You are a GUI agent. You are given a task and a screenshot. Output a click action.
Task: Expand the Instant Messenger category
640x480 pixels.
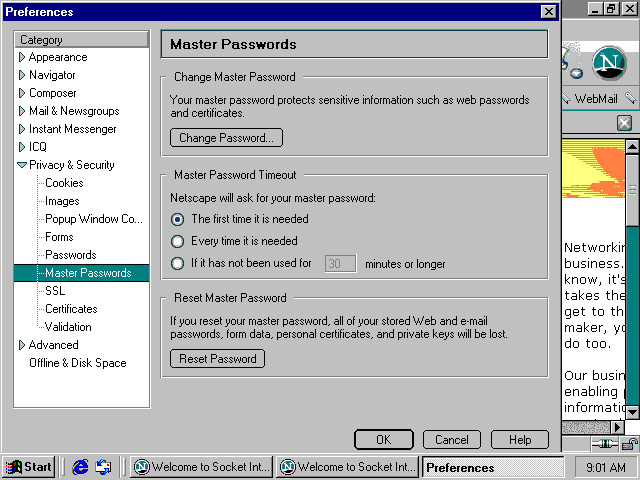[22, 129]
